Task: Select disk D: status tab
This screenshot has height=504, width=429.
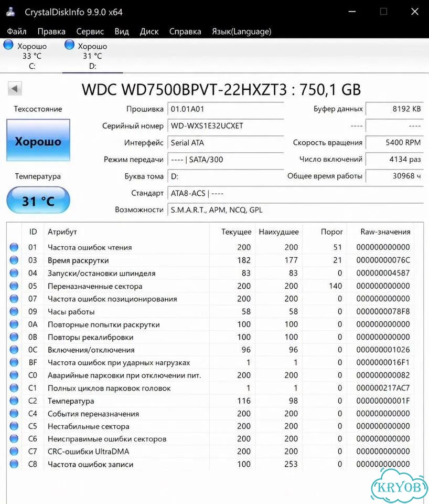Action: (x=92, y=55)
